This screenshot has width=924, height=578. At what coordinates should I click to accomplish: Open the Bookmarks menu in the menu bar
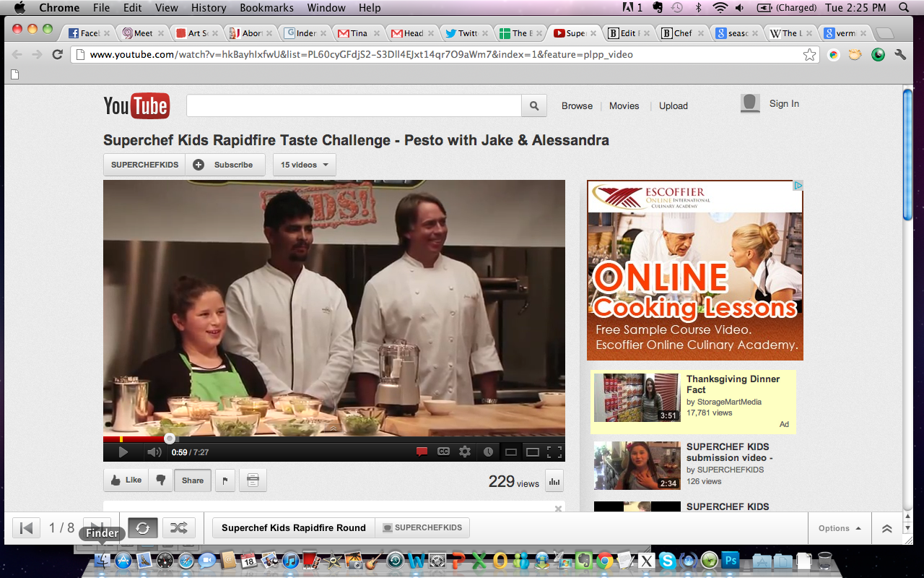268,8
